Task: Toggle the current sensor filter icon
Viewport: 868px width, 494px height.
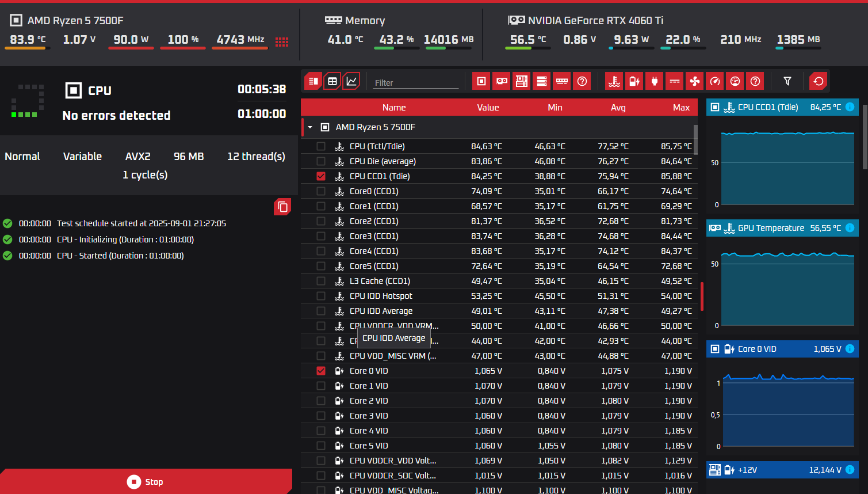Action: point(675,81)
